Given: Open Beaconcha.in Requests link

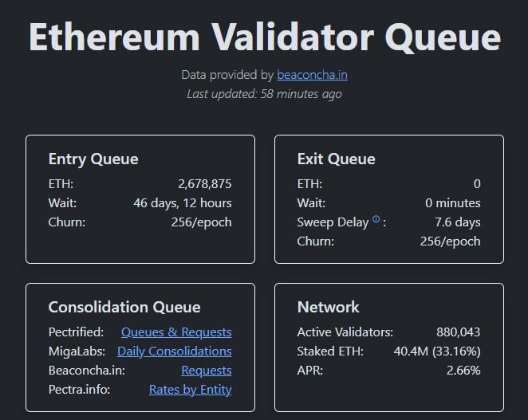Looking at the screenshot, I should (x=207, y=371).
